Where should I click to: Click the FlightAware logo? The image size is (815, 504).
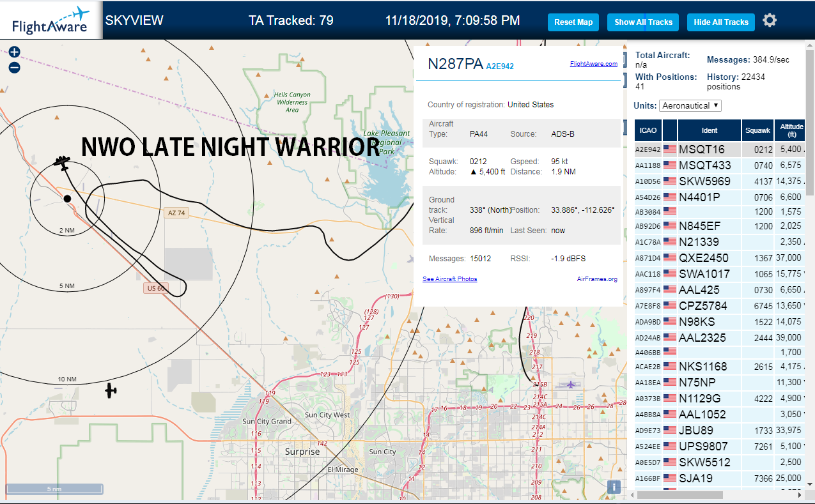tap(51, 20)
